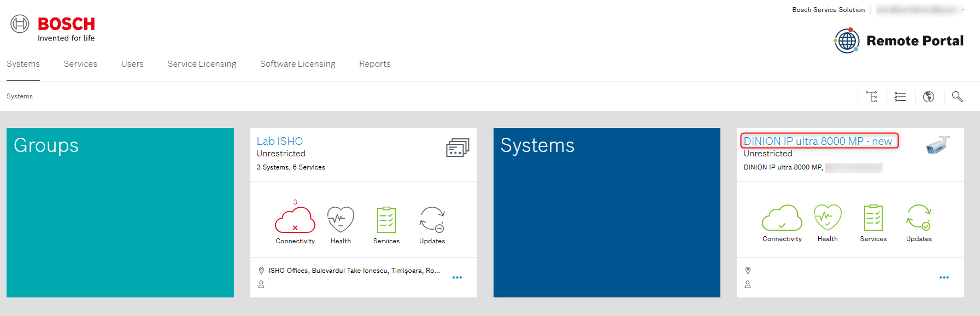Image resolution: width=980 pixels, height=316 pixels.
Task: Click DINION Updates icon
Action: tap(919, 218)
